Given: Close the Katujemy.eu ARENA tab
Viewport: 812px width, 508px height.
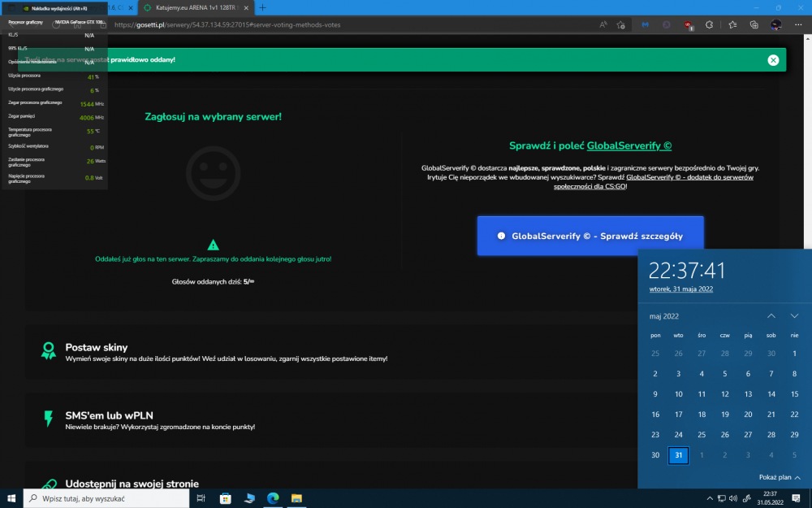Looking at the screenshot, I should (x=246, y=8).
